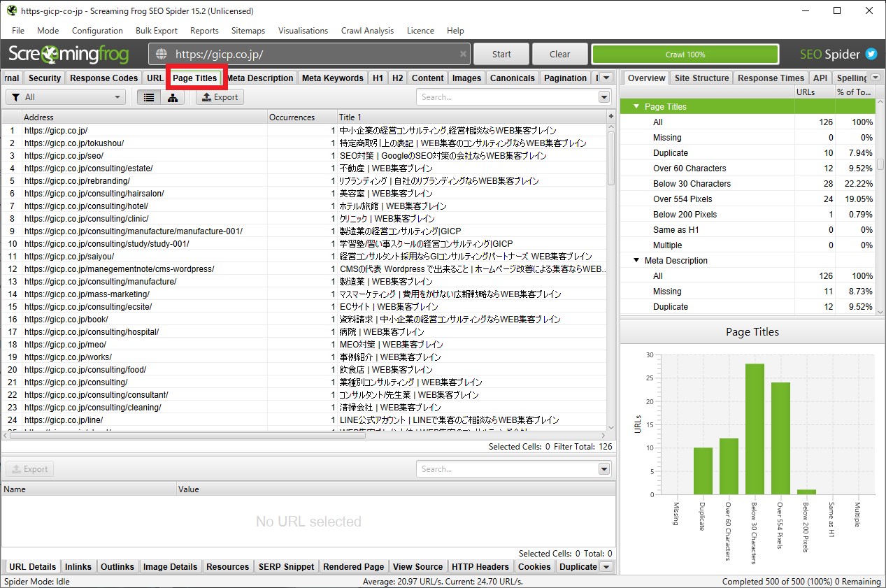Open the Bulk Export menu
The height and width of the screenshot is (588, 886).
point(157,31)
